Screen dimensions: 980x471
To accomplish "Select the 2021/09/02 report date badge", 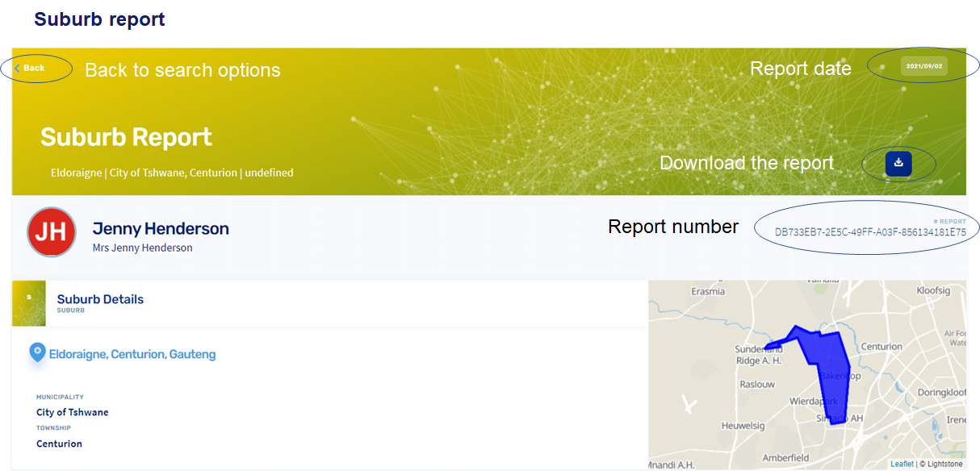I will click(923, 66).
